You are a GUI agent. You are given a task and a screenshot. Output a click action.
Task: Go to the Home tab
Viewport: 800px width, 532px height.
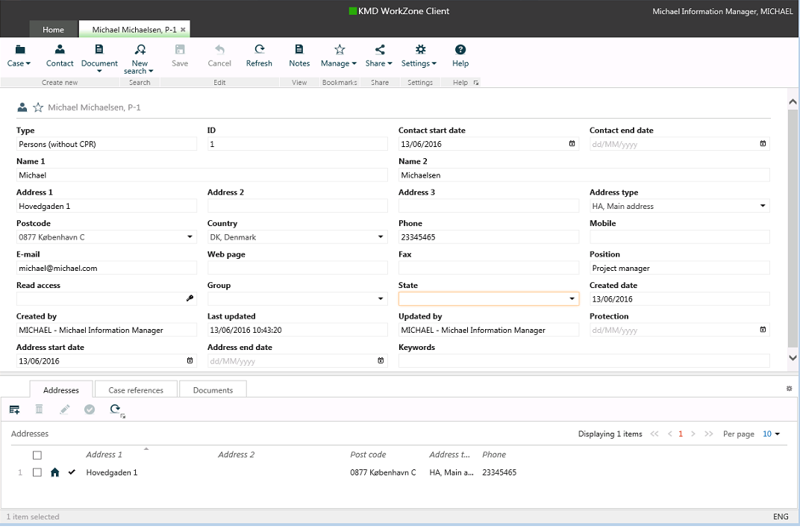tap(53, 30)
